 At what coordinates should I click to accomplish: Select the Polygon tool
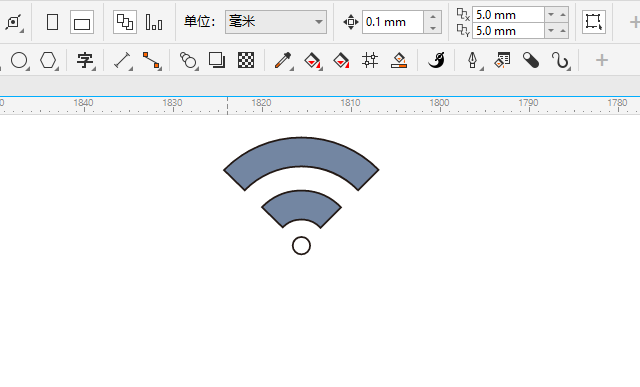click(x=48, y=61)
